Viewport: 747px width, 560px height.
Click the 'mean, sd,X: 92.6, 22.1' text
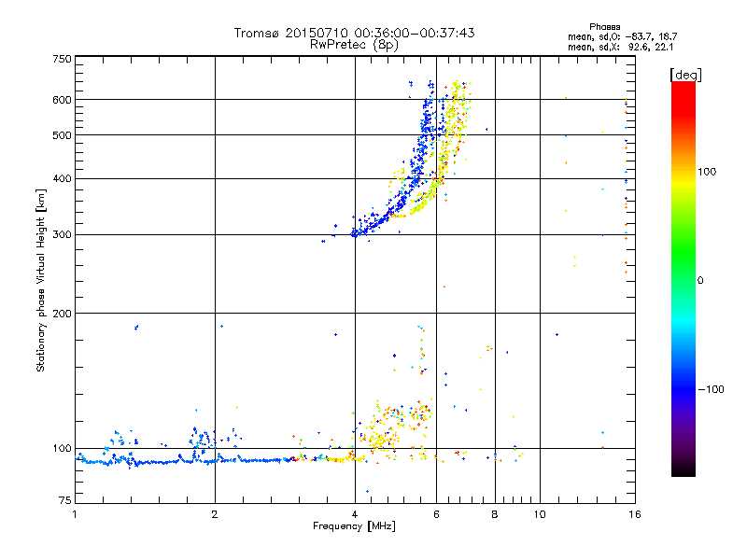[x=620, y=47]
